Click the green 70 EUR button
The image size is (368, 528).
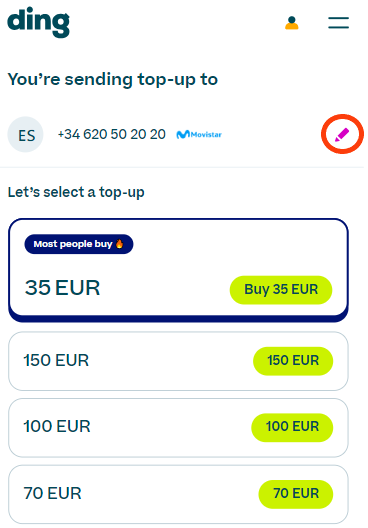[x=296, y=494]
